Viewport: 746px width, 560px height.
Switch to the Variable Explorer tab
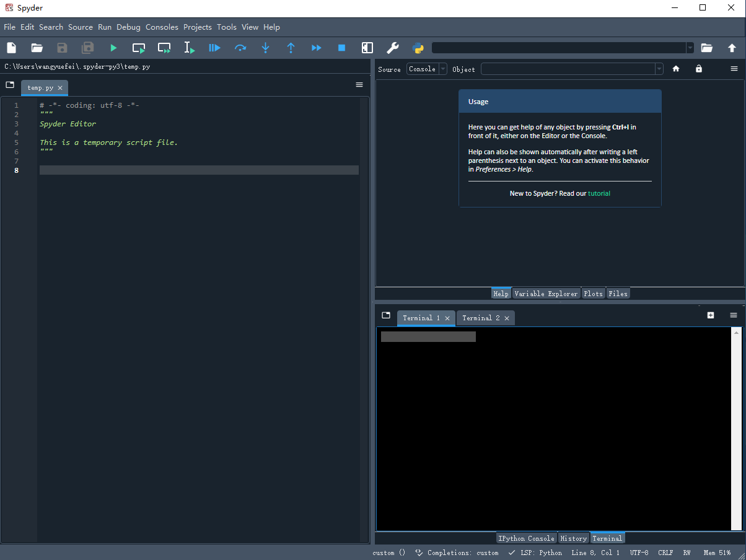[546, 294]
